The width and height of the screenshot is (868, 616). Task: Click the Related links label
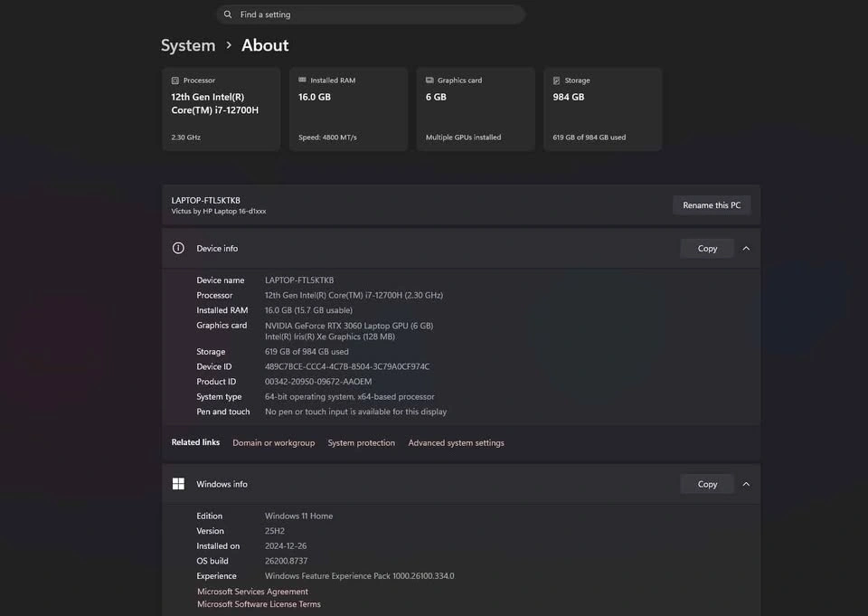(x=195, y=442)
